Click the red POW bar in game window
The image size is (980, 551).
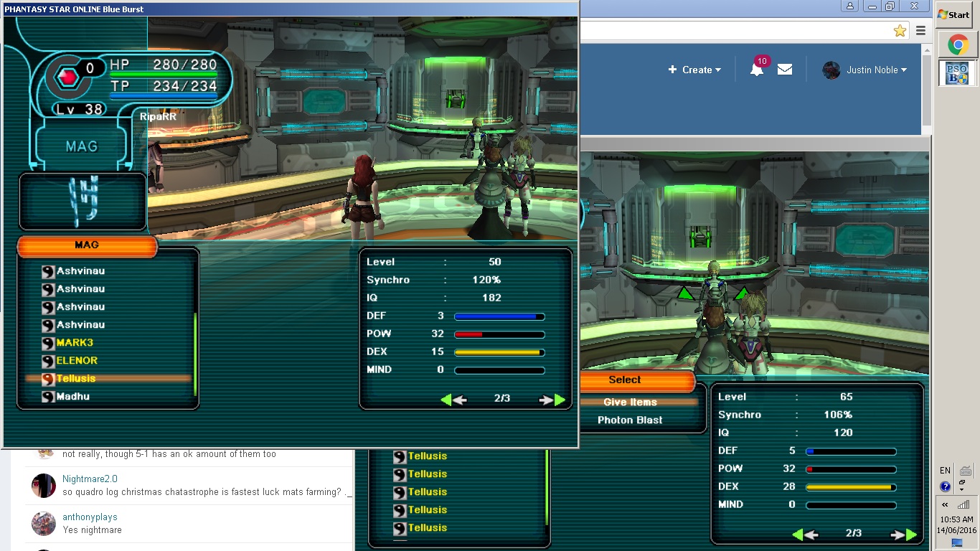point(499,334)
